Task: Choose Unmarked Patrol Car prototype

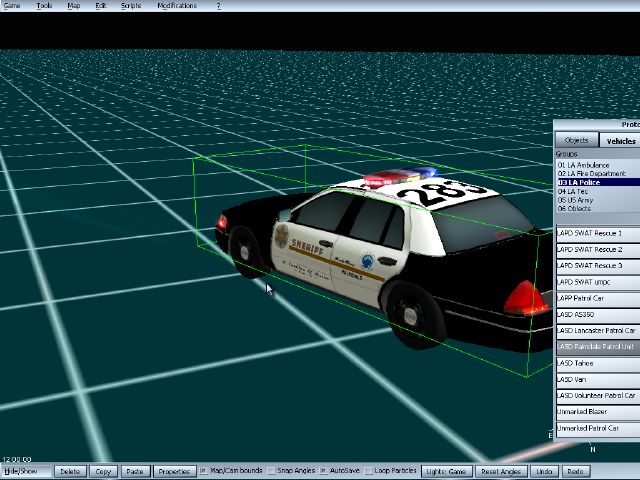Action: coord(598,428)
